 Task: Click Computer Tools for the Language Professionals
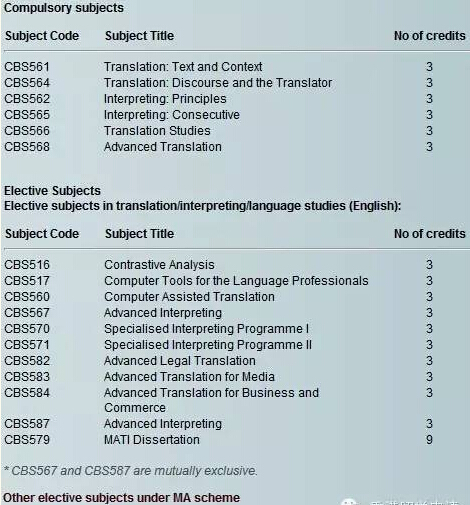point(236,281)
